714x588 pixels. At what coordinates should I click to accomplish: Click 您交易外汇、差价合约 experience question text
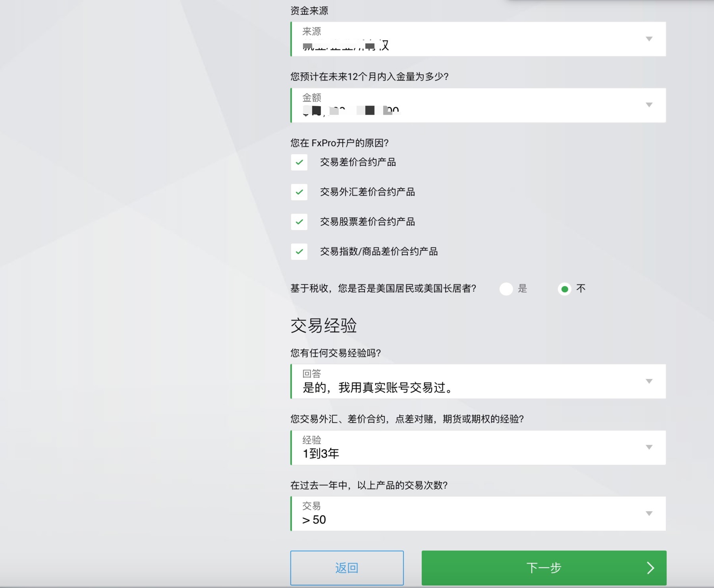pos(407,419)
